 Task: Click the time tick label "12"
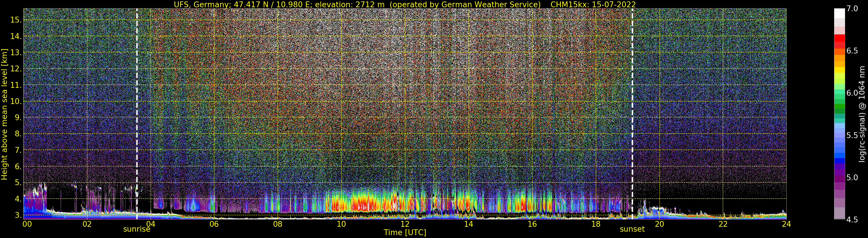(x=405, y=224)
